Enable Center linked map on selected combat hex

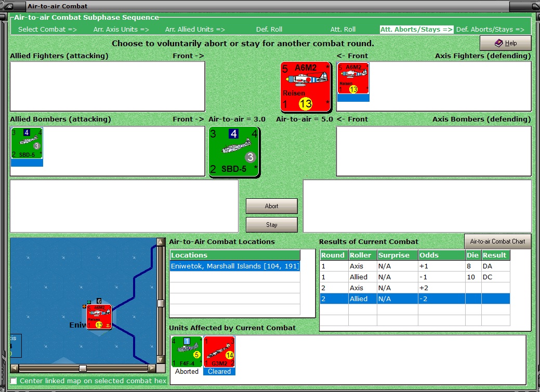point(14,381)
